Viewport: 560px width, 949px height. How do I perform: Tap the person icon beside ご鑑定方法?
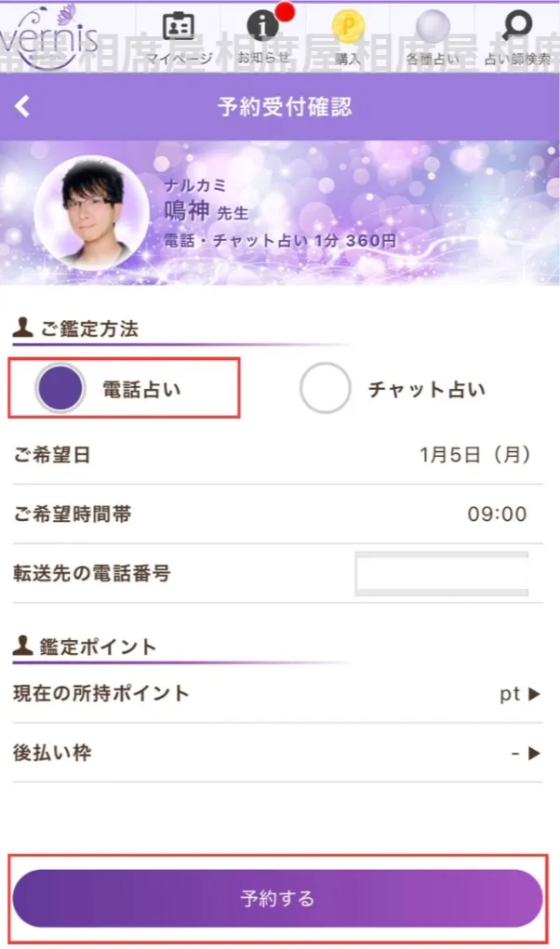click(20, 325)
